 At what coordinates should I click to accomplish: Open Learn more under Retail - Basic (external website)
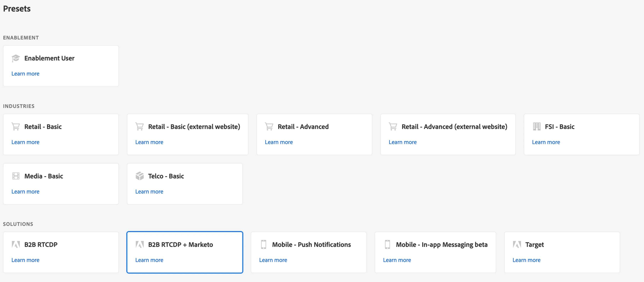click(x=149, y=142)
